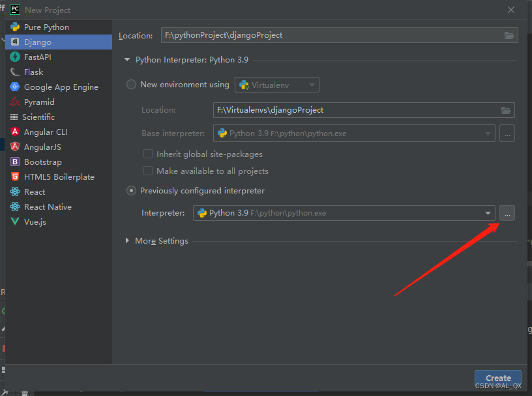
Task: Open the Flask project type label
Action: point(34,72)
